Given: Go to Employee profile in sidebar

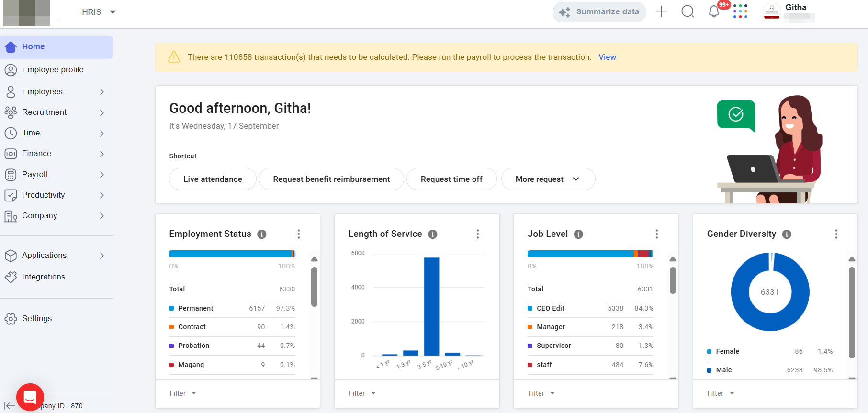Looking at the screenshot, I should (x=53, y=69).
